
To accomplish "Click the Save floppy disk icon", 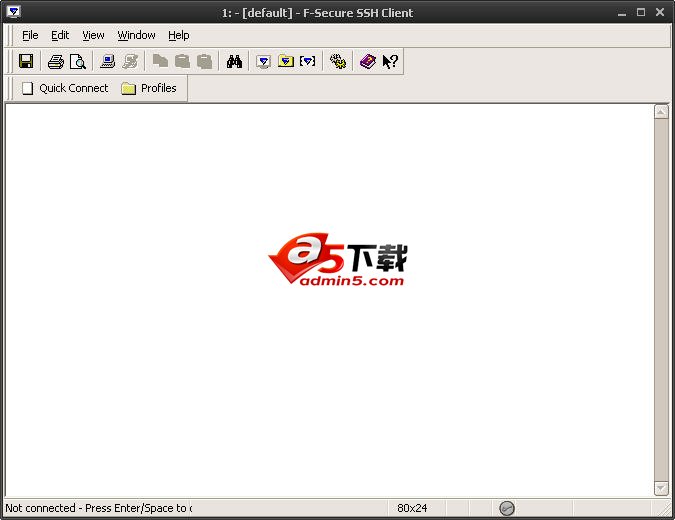I will 26,61.
